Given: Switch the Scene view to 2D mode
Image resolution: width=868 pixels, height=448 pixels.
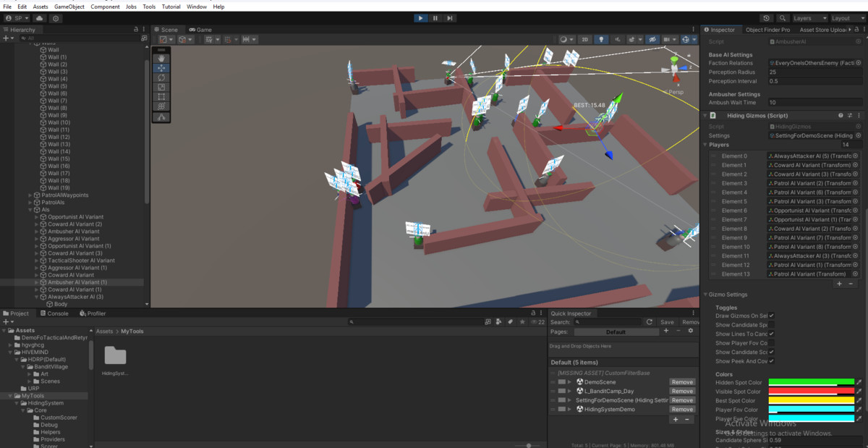Looking at the screenshot, I should (584, 38).
